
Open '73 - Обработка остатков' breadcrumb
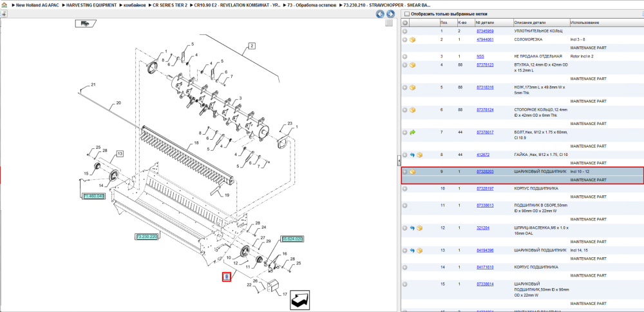click(x=312, y=5)
